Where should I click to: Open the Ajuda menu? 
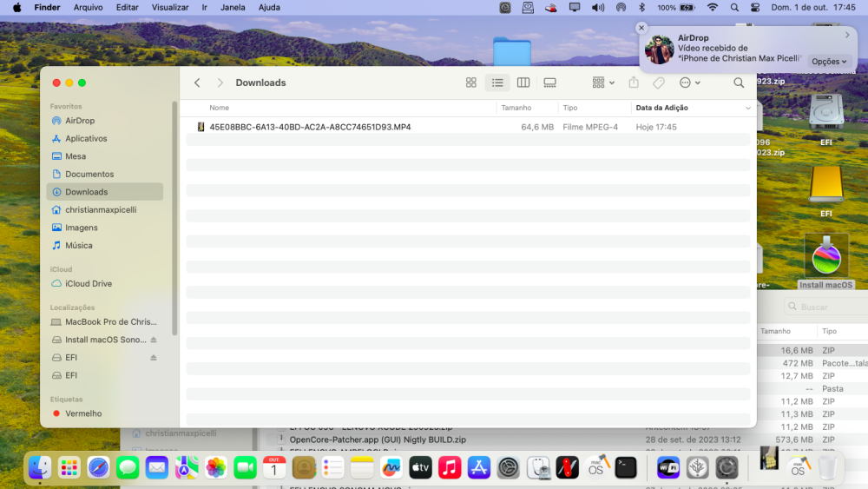click(x=269, y=7)
